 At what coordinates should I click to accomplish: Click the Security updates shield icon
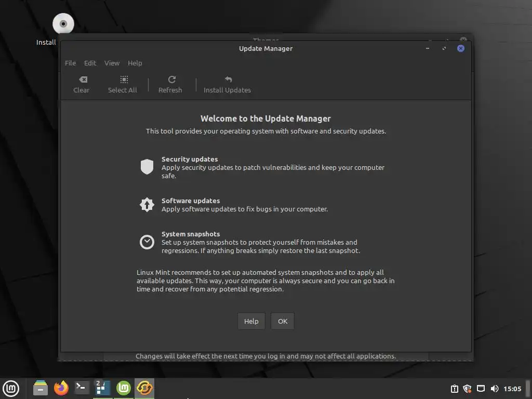[147, 167]
